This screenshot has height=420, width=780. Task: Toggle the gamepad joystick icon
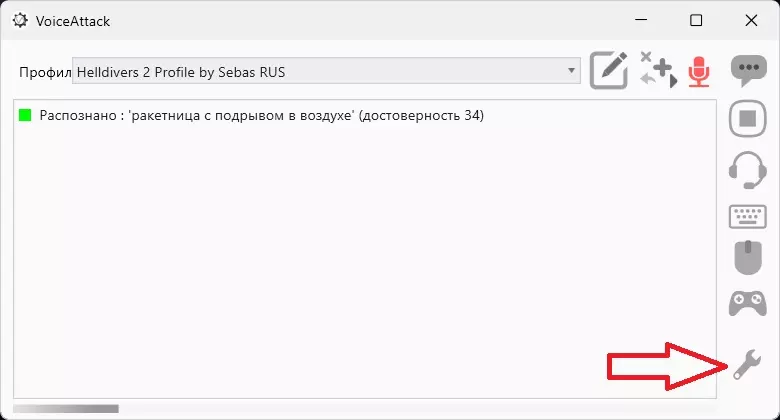click(x=747, y=303)
